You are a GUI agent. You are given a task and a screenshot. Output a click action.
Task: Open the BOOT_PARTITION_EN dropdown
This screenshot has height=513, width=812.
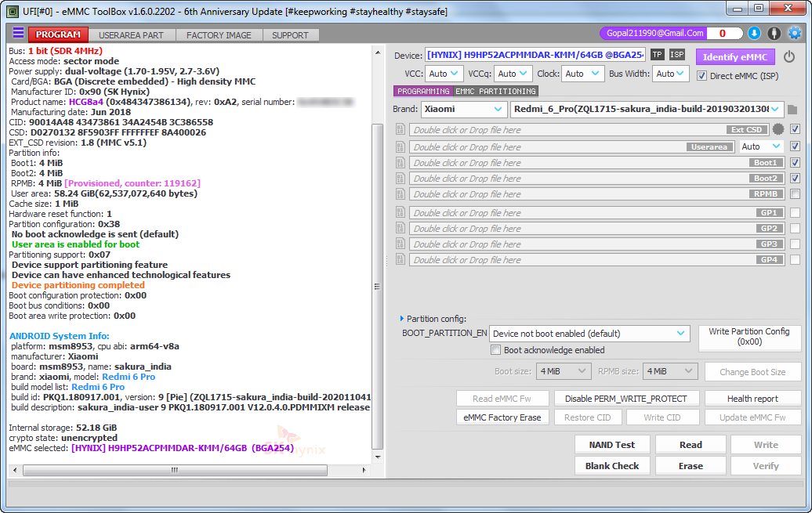[589, 334]
